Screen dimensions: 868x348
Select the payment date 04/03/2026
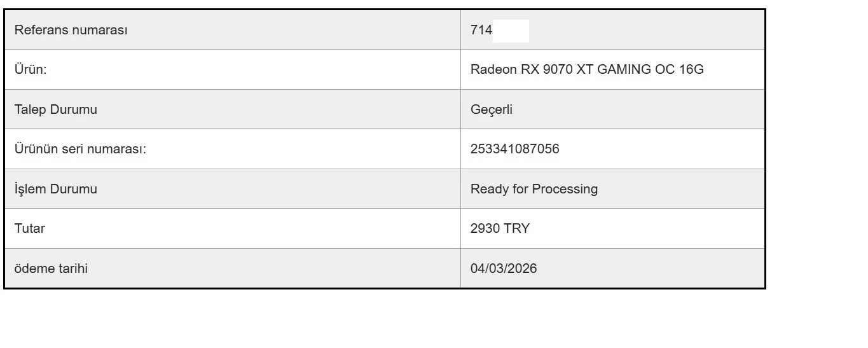504,268
